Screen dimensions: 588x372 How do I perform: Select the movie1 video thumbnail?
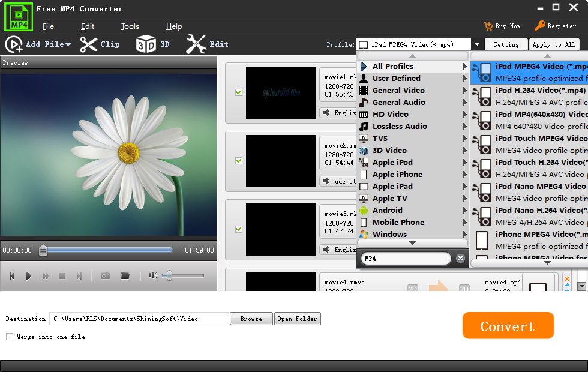pos(281,92)
